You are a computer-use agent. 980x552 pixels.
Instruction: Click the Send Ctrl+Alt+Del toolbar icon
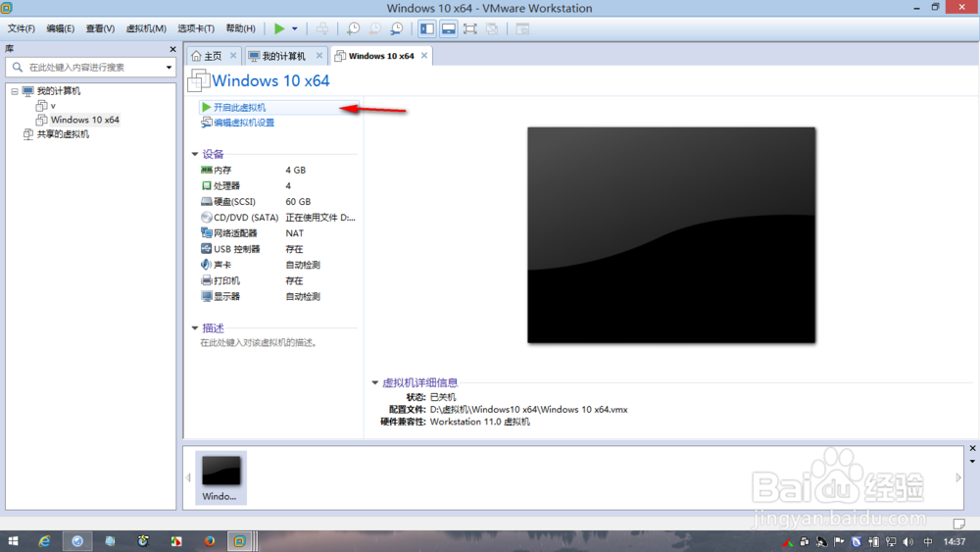click(x=321, y=28)
